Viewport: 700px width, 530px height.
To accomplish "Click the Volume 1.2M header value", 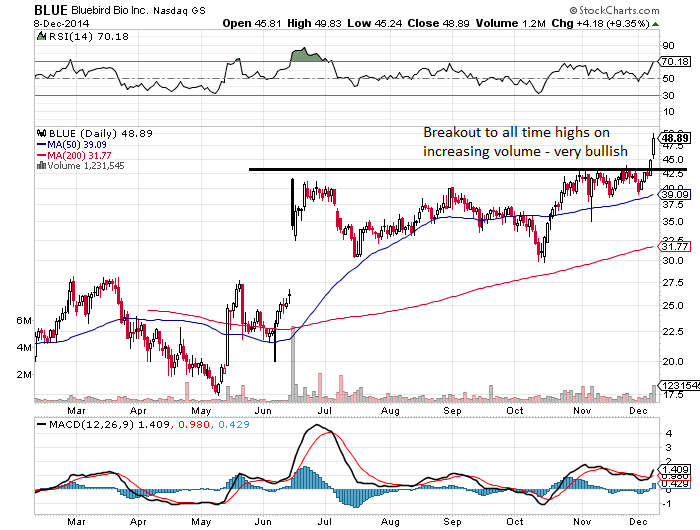I will [x=511, y=23].
